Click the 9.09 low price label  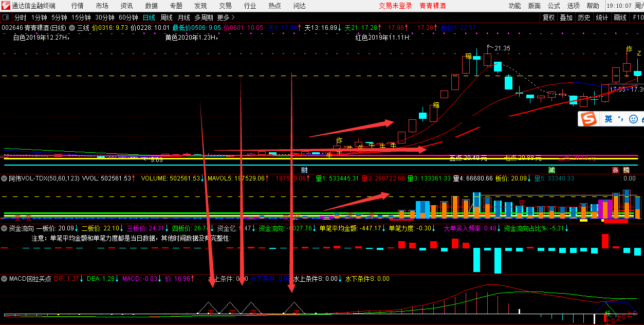pyautogui.click(x=157, y=160)
